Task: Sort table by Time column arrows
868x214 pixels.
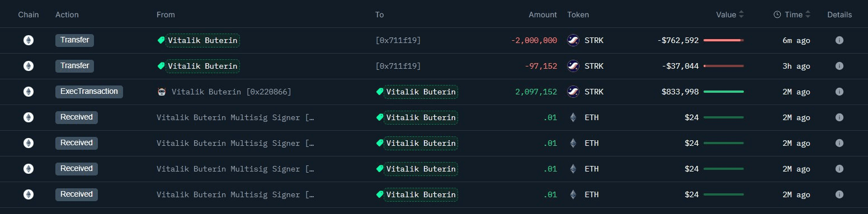Action: 808,15
